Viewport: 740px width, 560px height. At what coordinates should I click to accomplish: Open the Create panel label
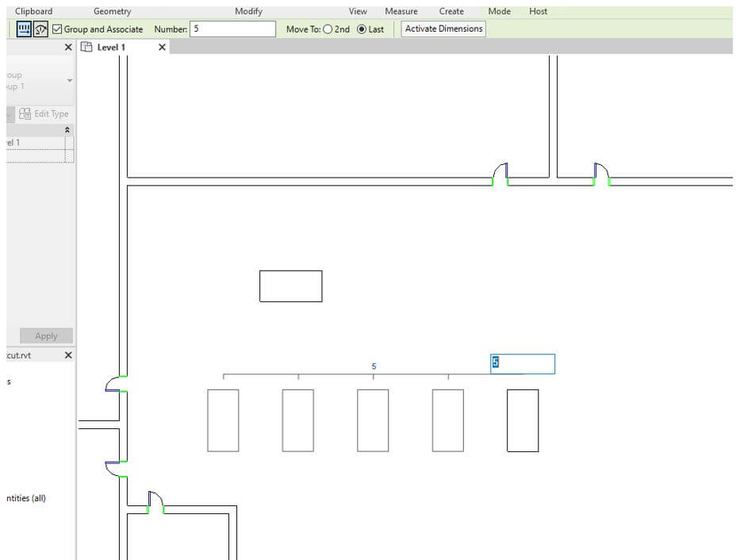pos(451,11)
